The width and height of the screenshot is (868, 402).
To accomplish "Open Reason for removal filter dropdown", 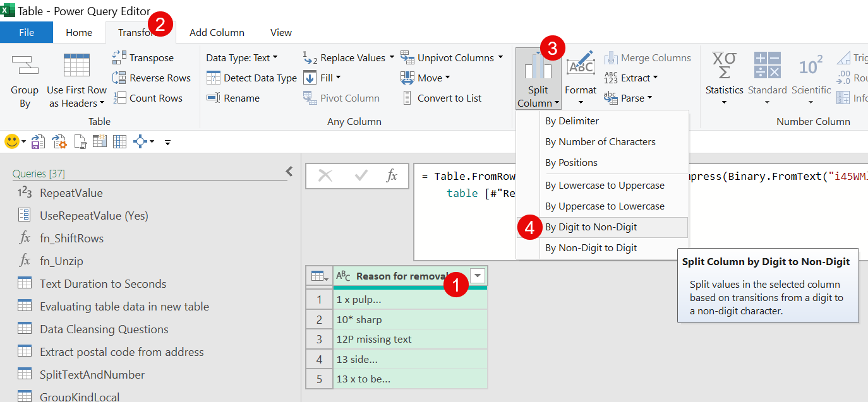I will tap(478, 276).
